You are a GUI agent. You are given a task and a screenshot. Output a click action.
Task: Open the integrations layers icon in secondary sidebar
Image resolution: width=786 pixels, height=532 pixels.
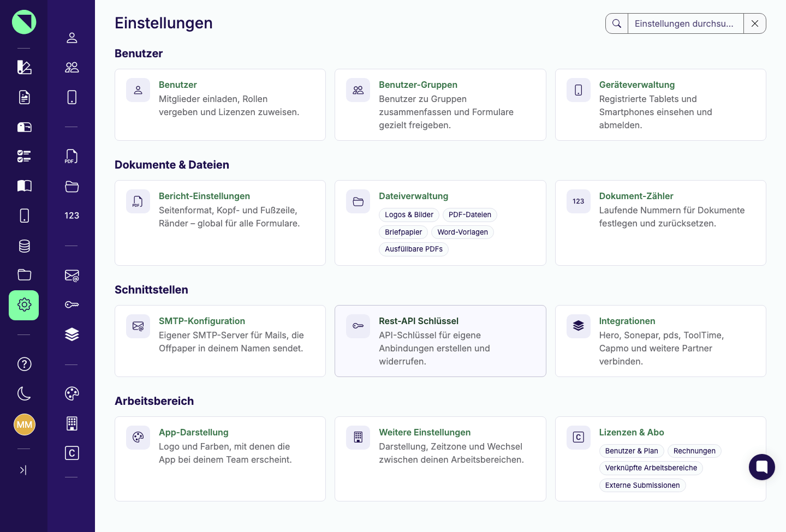[72, 334]
